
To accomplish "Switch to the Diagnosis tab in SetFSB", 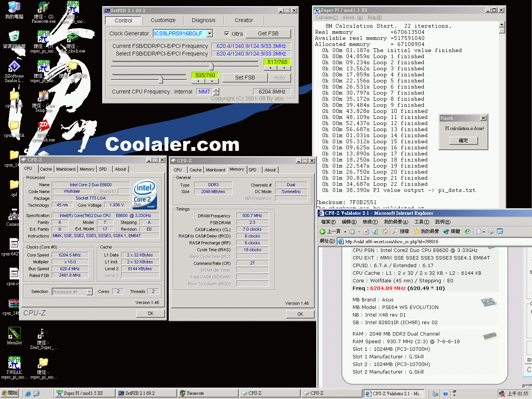I will coord(203,20).
